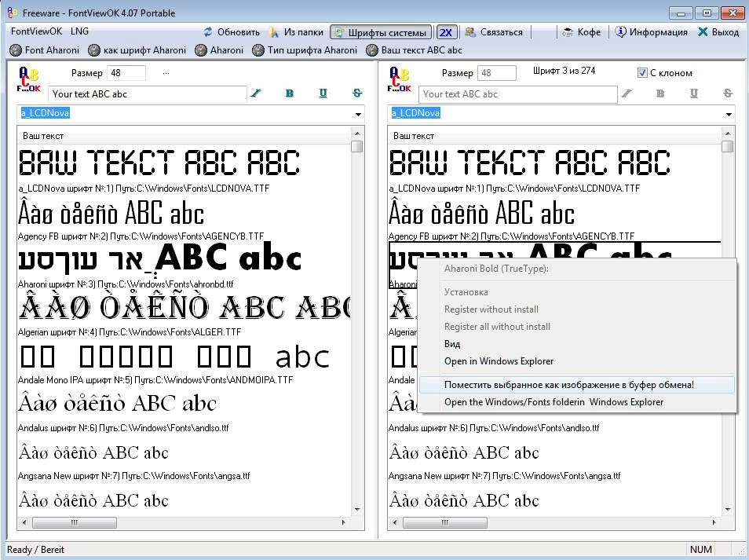Click the Обновить refresh icon
749x560 pixels.
pos(207,32)
